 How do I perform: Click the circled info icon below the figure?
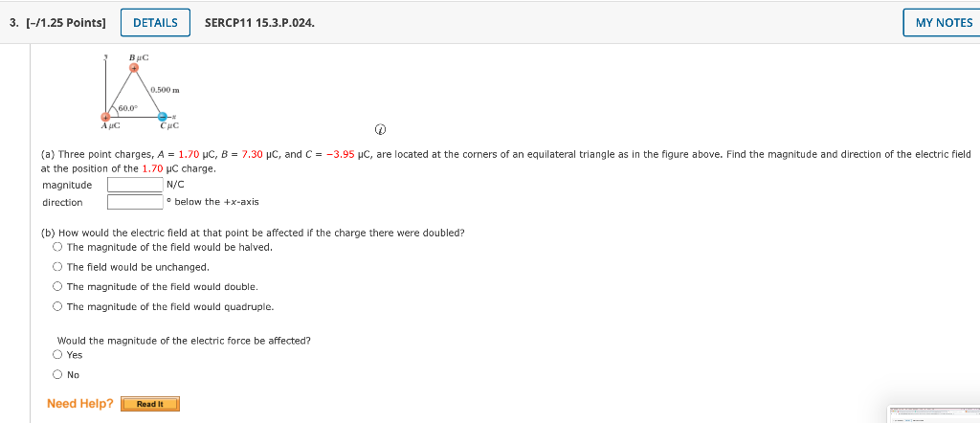381,130
